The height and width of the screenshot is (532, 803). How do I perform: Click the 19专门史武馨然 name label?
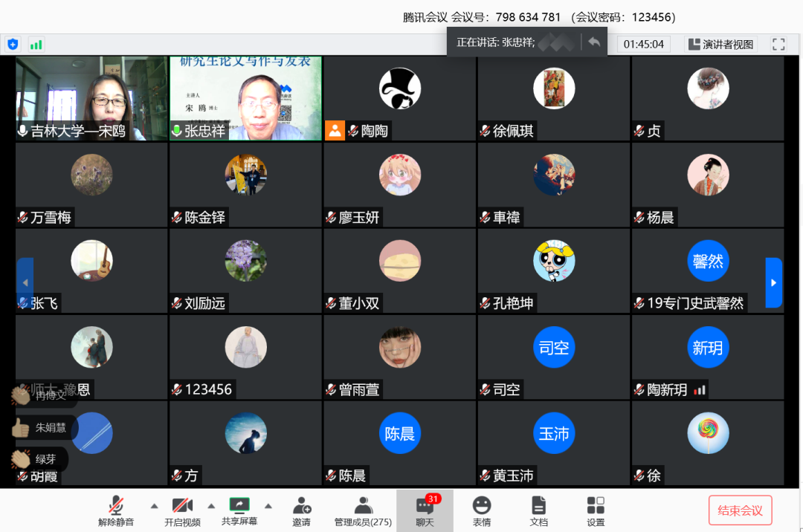(x=695, y=303)
